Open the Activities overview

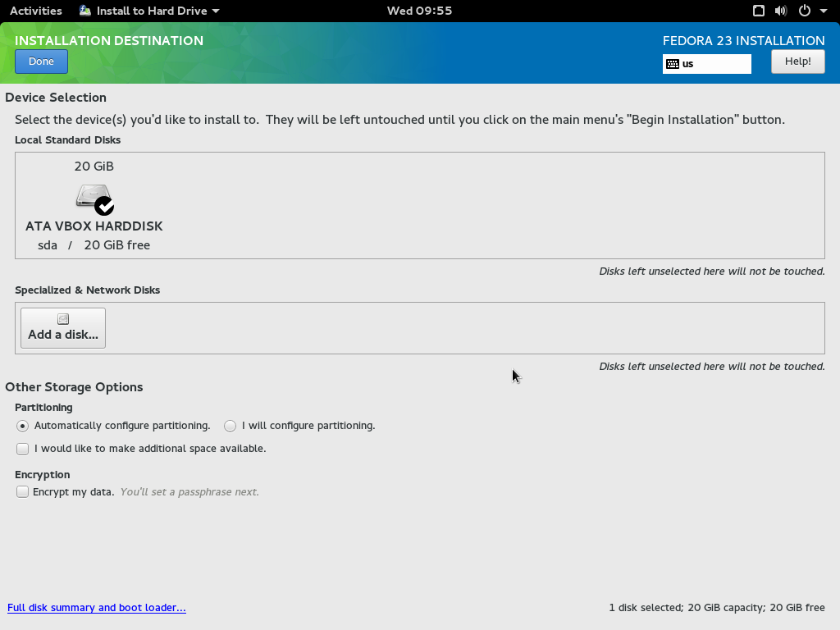click(35, 11)
